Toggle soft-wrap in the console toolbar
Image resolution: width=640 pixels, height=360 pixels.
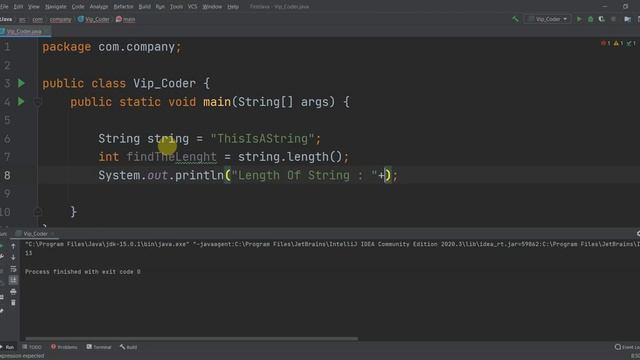13,269
